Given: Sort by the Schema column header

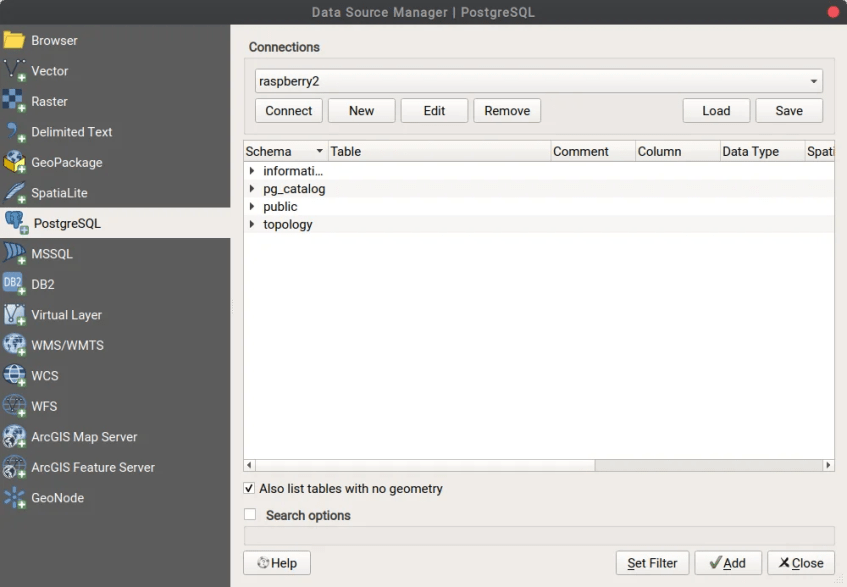Looking at the screenshot, I should 286,151.
